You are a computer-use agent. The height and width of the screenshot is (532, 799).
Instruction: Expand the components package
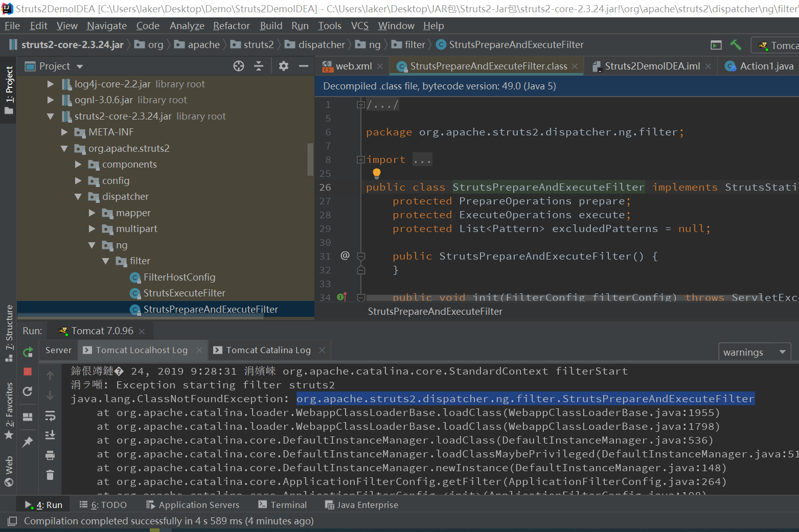coord(78,165)
